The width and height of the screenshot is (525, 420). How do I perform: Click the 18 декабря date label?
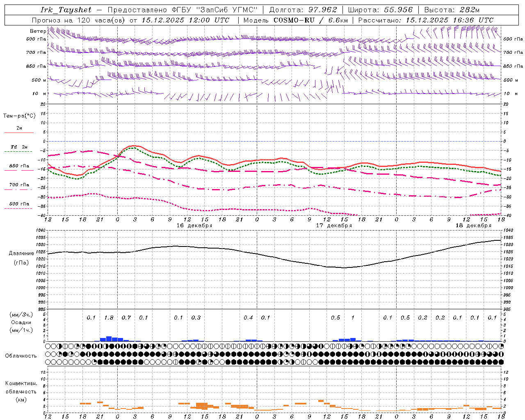(x=473, y=226)
